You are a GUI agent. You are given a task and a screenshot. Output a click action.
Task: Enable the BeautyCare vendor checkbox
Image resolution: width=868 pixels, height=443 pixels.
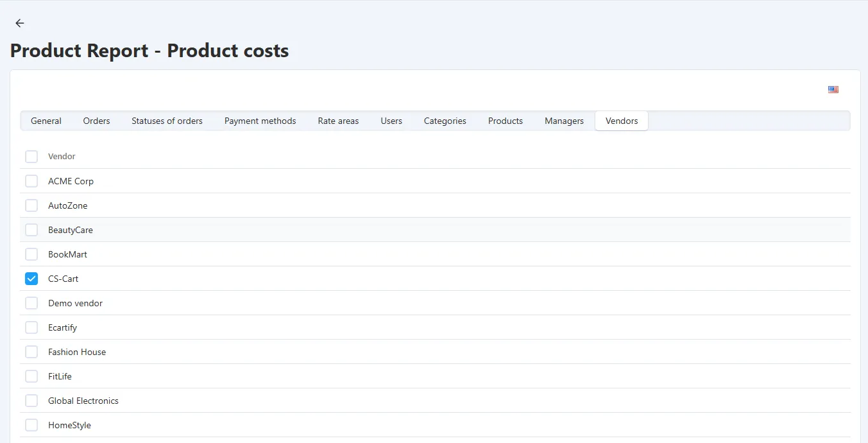coord(31,230)
